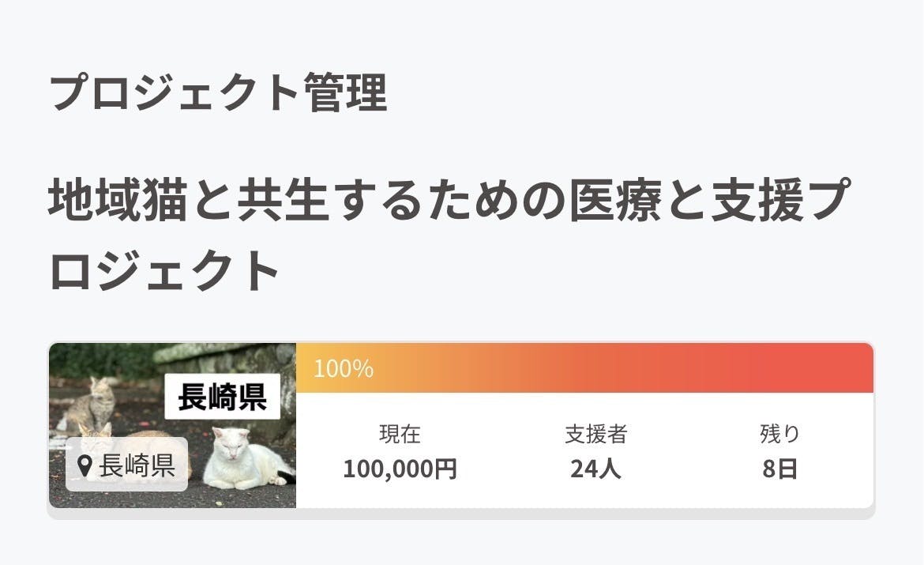Click the プロジェクト管理 heading

(218, 93)
